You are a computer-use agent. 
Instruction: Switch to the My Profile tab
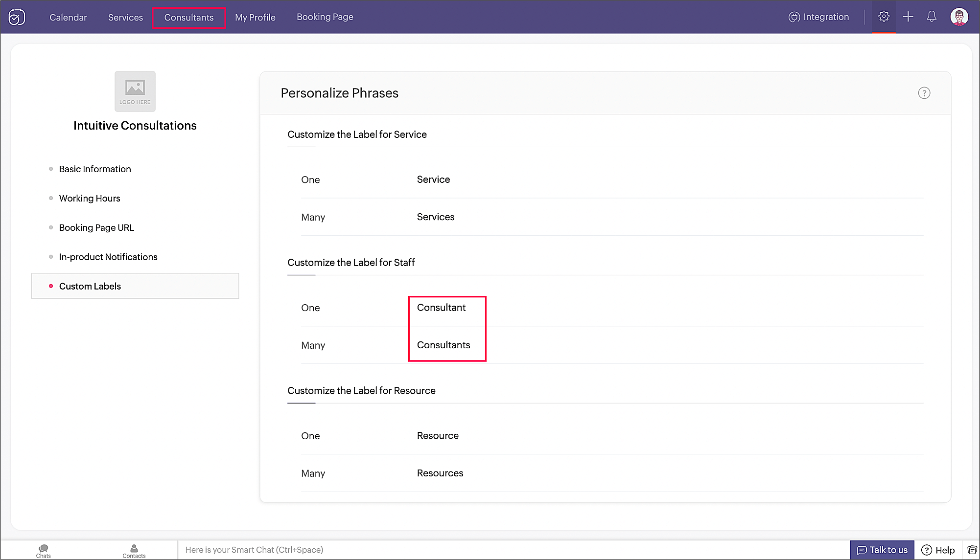[255, 17]
